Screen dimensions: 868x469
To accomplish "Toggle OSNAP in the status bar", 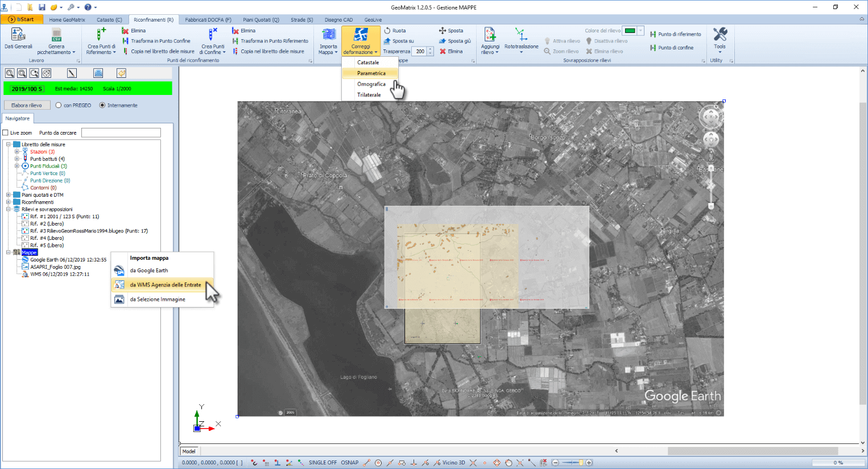I will [350, 463].
